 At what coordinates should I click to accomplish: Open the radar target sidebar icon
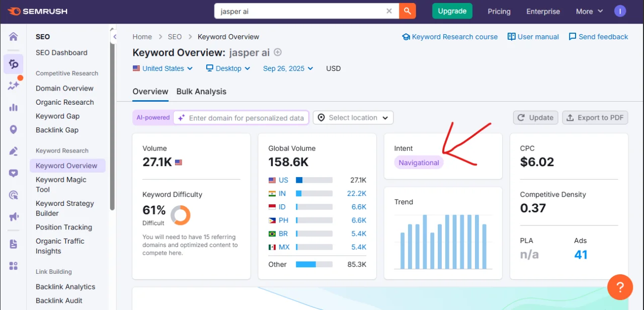pos(14,195)
